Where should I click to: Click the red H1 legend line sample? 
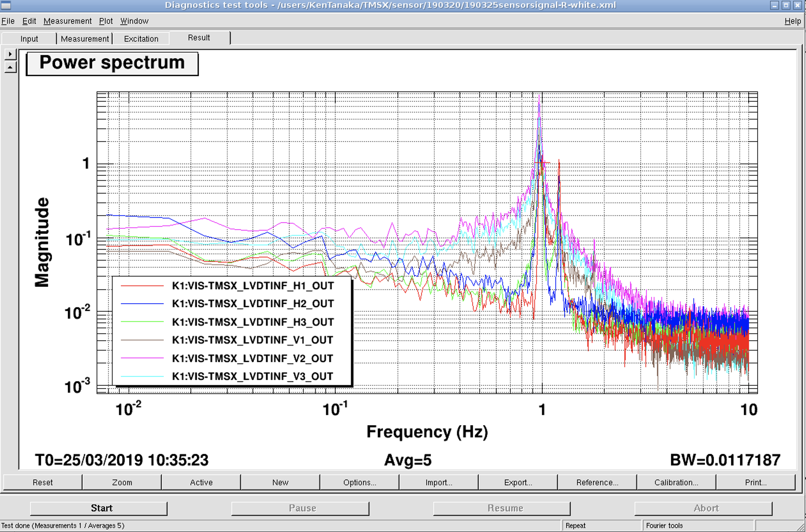142,286
